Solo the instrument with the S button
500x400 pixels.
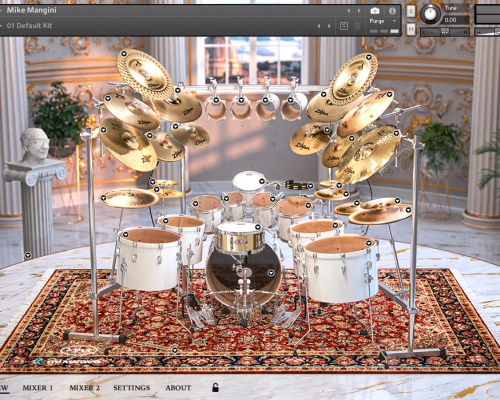pos(411,11)
